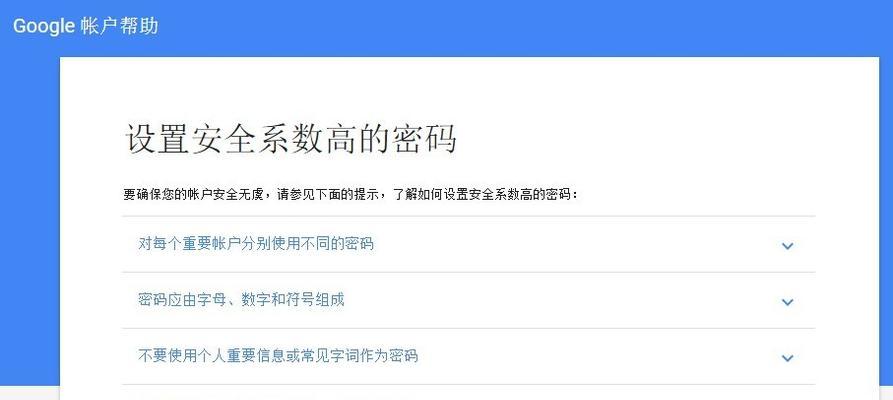
Task: Expand the 对每个重要帐户分别使用不同的密码 section
Action: 468,244
